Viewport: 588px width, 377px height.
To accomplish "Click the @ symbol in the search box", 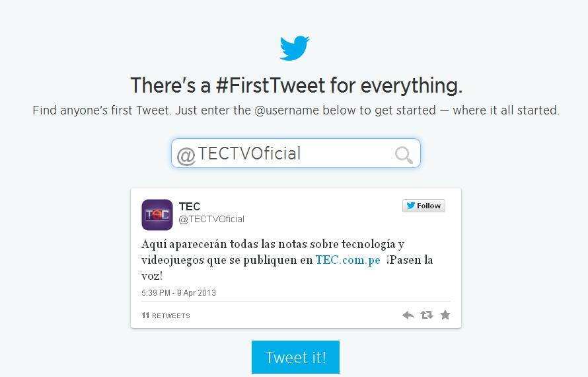I will (x=186, y=155).
